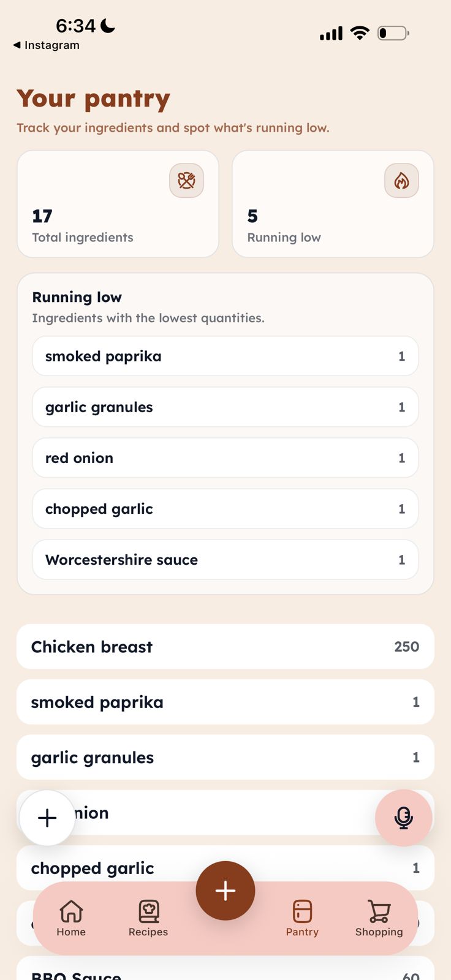
Task: Check the battery status indicator
Action: (393, 33)
